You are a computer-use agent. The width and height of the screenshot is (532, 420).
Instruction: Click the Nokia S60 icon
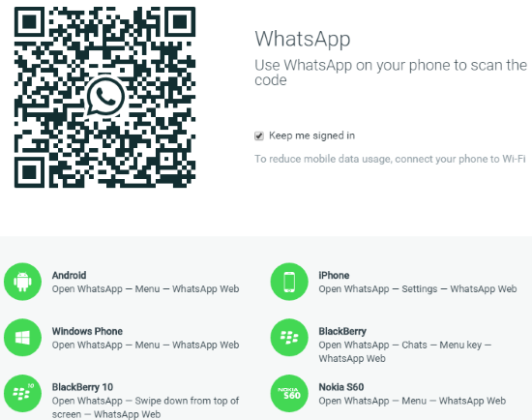click(x=289, y=393)
